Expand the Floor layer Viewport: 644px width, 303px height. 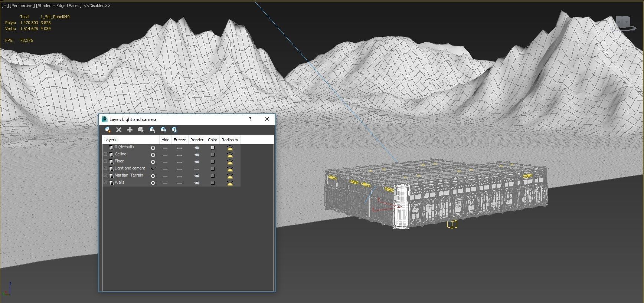(105, 161)
